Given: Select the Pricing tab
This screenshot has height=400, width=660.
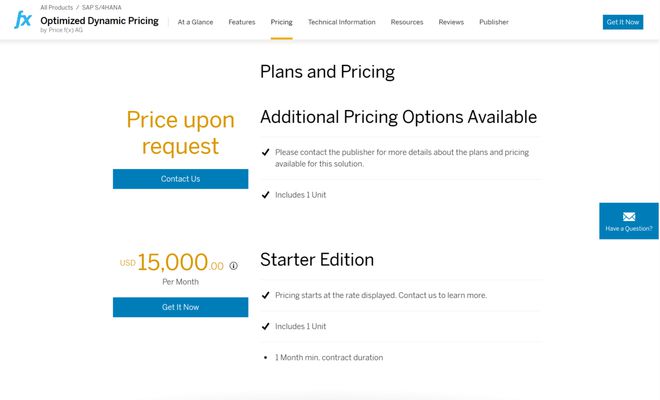Looking at the screenshot, I should [x=281, y=22].
